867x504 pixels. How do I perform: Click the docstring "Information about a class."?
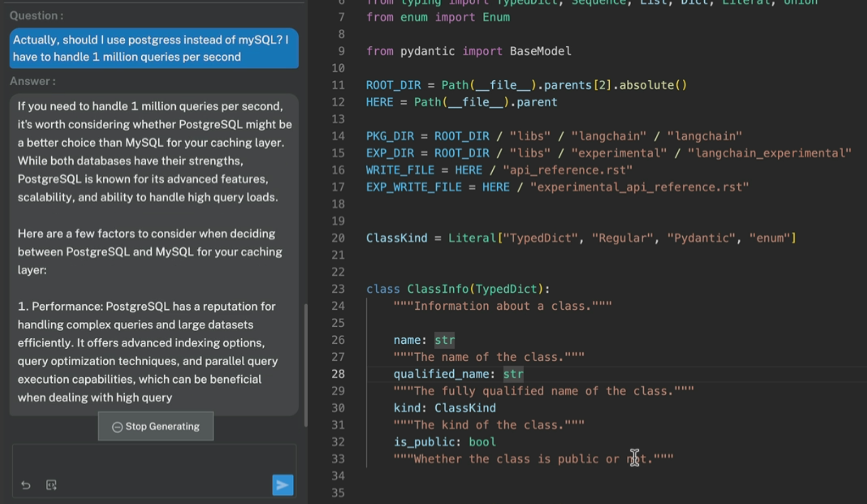click(x=502, y=306)
